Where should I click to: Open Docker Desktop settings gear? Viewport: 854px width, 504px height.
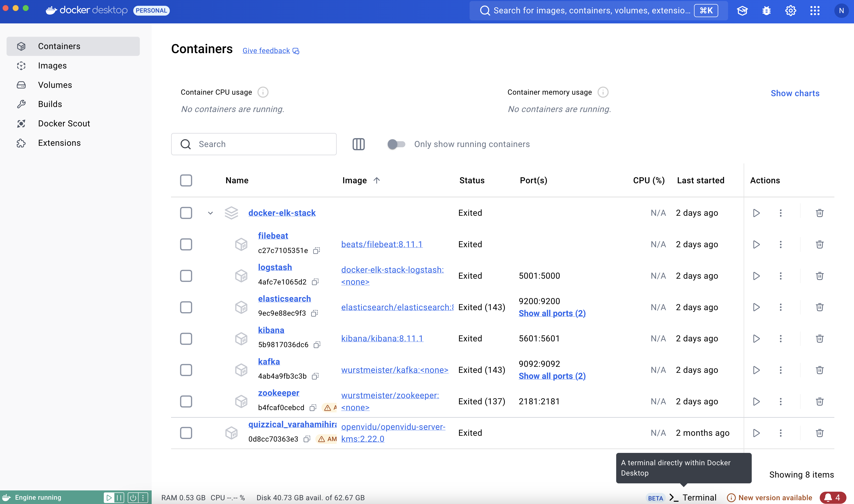click(x=791, y=11)
